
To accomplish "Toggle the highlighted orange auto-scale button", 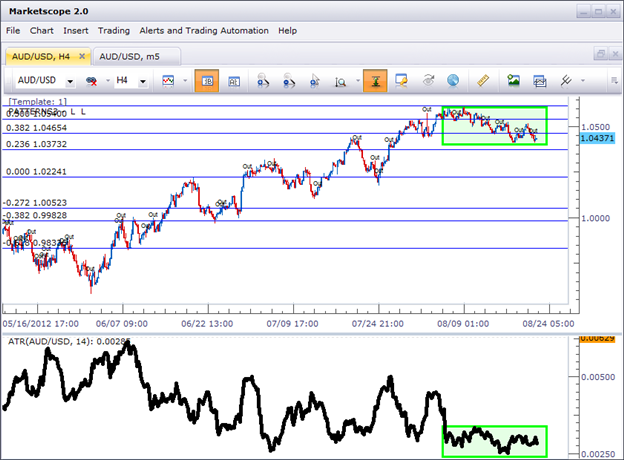I will pos(375,81).
